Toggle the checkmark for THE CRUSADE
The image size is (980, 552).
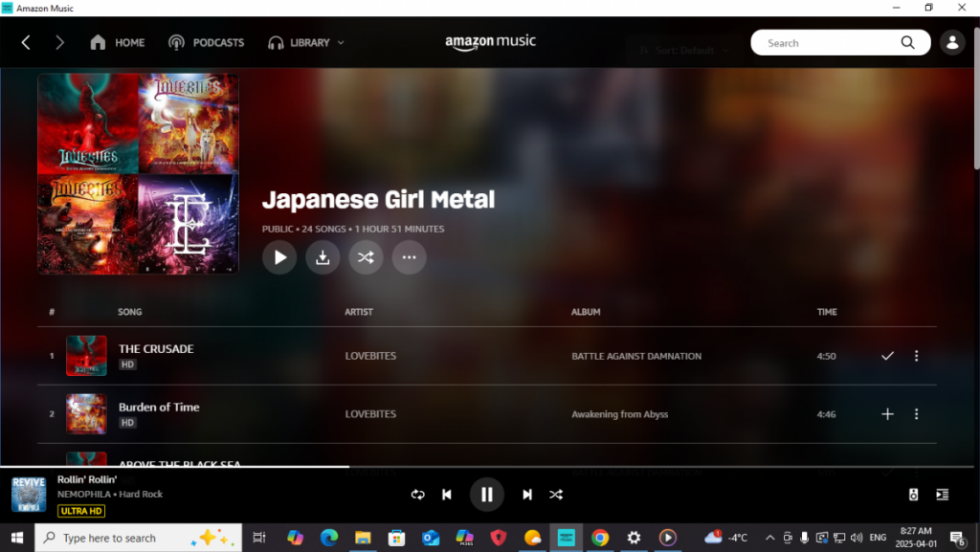pos(887,355)
